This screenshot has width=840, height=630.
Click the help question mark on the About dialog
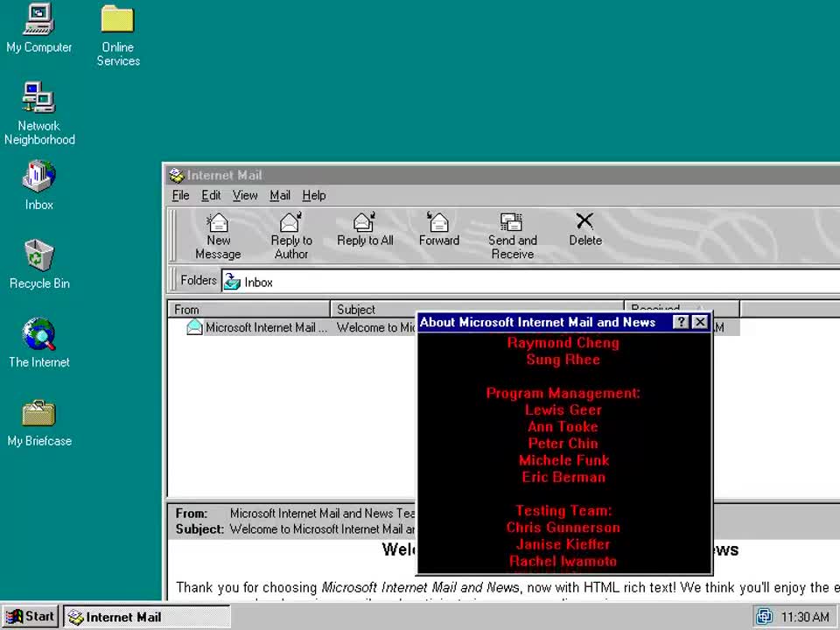pyautogui.click(x=681, y=322)
